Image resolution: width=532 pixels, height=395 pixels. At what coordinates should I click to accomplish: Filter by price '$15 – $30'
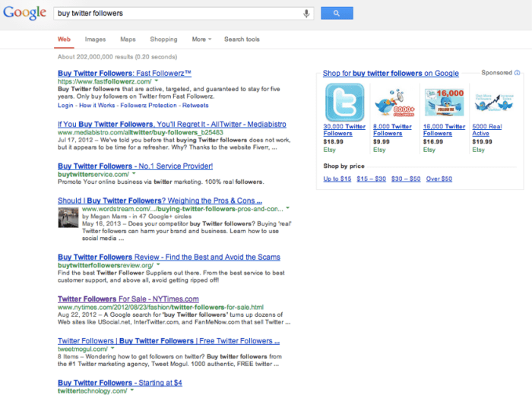pyautogui.click(x=371, y=179)
